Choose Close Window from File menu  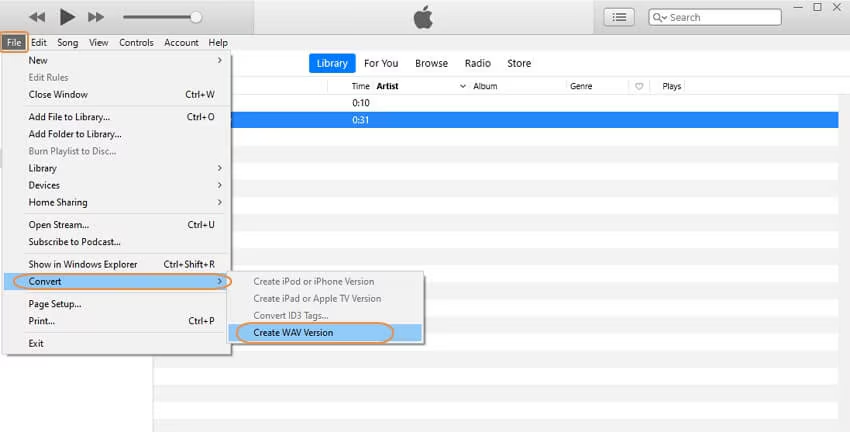point(117,94)
